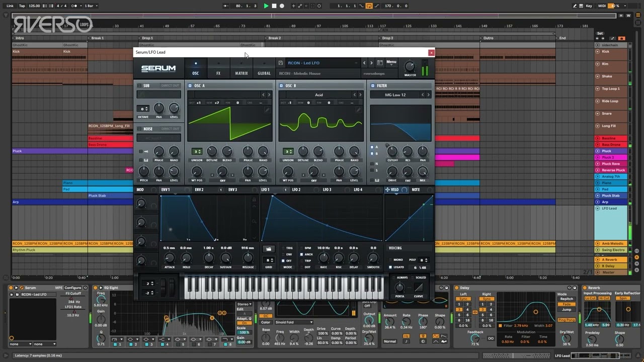644x362 pixels.
Task: Open the Stereo mode dropdown in EQ Eight
Action: (x=245, y=304)
